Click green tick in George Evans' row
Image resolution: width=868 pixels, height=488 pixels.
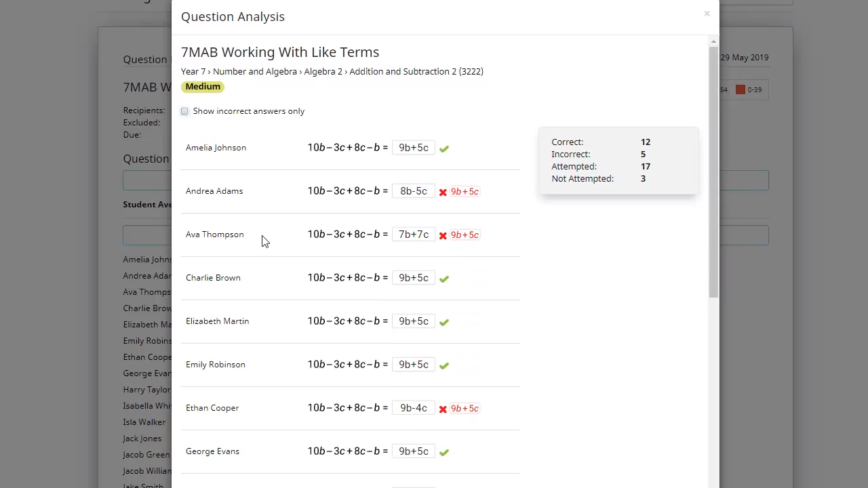tap(444, 452)
